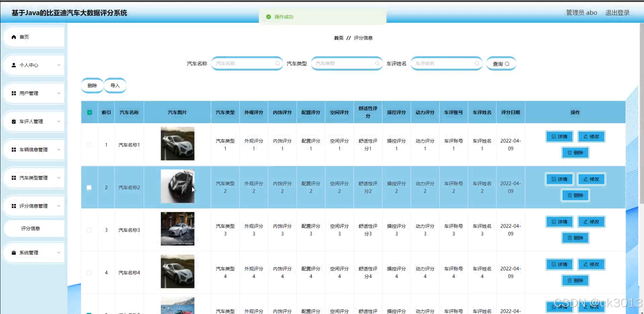The width and height of the screenshot is (644, 314).
Task: Collapse the 评分信息管理 menu chevron
Action: (59, 206)
